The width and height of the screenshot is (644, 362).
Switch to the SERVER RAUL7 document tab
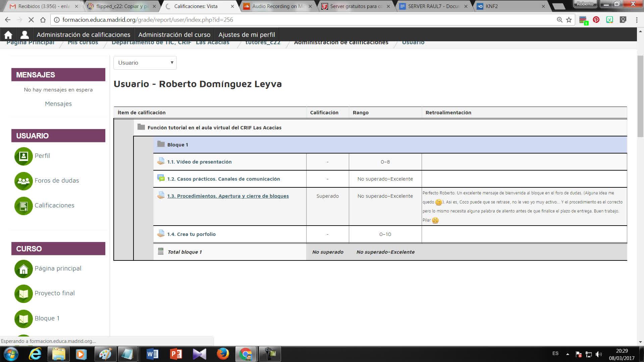[x=433, y=6]
